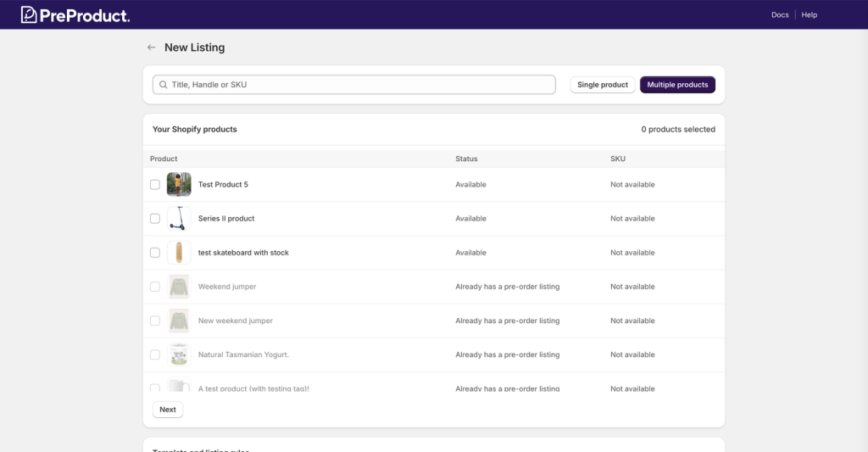Tick the Natural Tasmanian Yogurt checkbox
868x452 pixels.
click(x=155, y=354)
